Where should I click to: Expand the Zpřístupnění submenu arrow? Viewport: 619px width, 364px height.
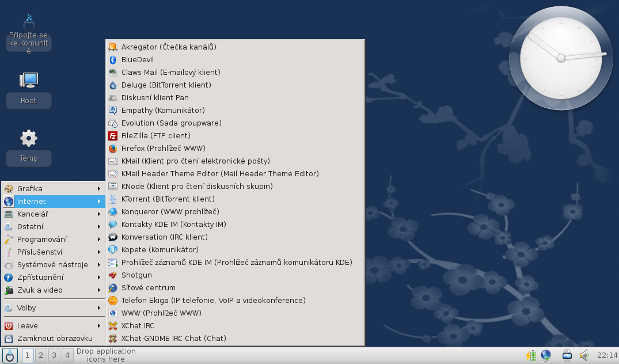98,277
